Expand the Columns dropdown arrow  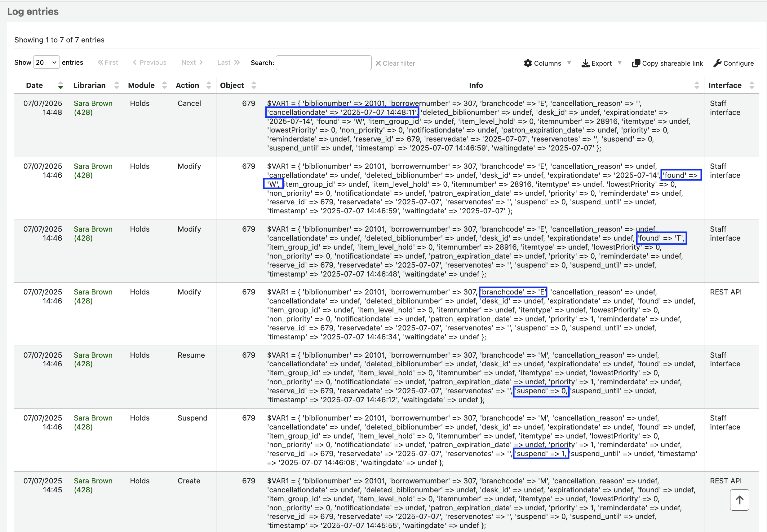[x=569, y=63]
